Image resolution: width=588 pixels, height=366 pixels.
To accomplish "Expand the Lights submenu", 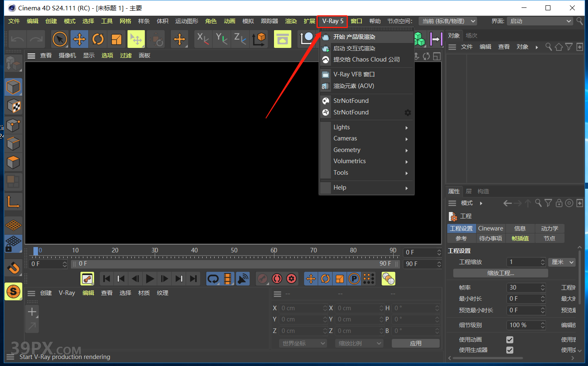I will [x=367, y=127].
